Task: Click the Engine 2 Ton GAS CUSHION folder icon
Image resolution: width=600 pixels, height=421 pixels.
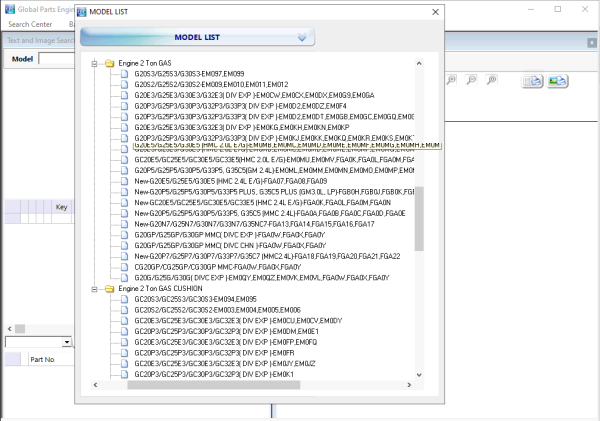Action: click(x=108, y=288)
